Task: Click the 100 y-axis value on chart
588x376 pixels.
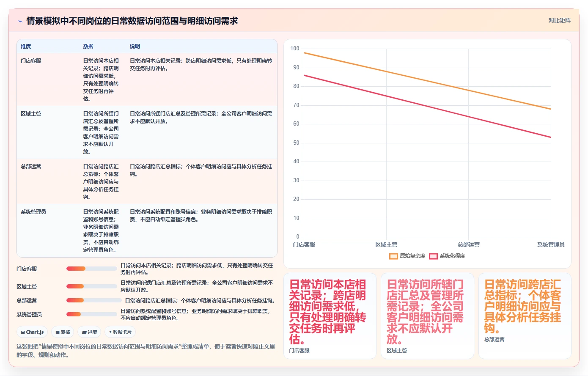Action: (x=295, y=49)
